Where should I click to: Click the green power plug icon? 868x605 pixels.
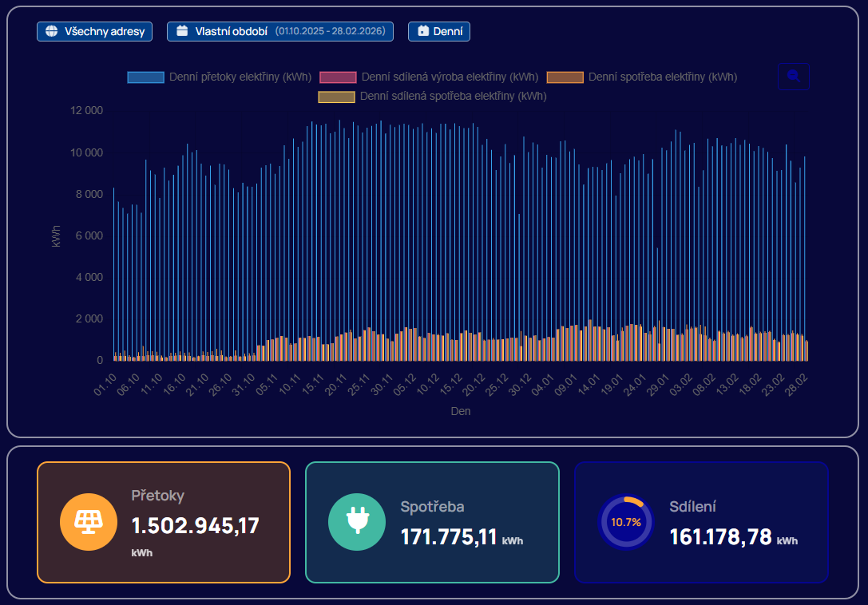(x=351, y=522)
